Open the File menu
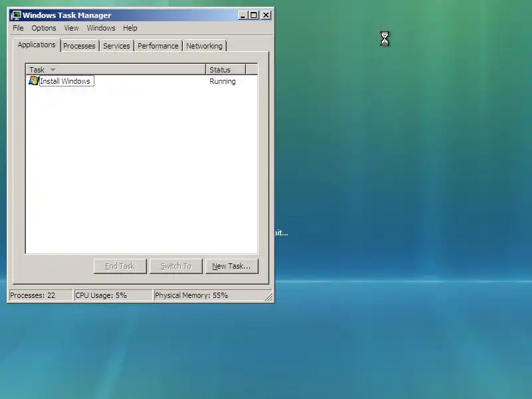 pos(18,28)
